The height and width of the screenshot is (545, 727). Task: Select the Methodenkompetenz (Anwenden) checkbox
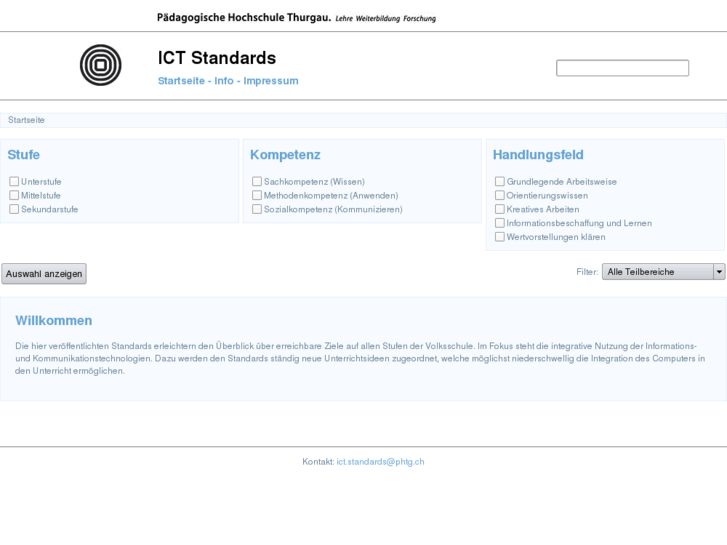click(x=257, y=195)
